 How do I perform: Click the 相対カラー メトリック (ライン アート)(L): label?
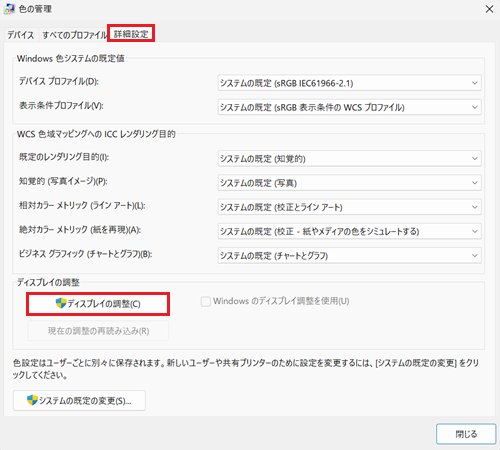[x=82, y=205]
